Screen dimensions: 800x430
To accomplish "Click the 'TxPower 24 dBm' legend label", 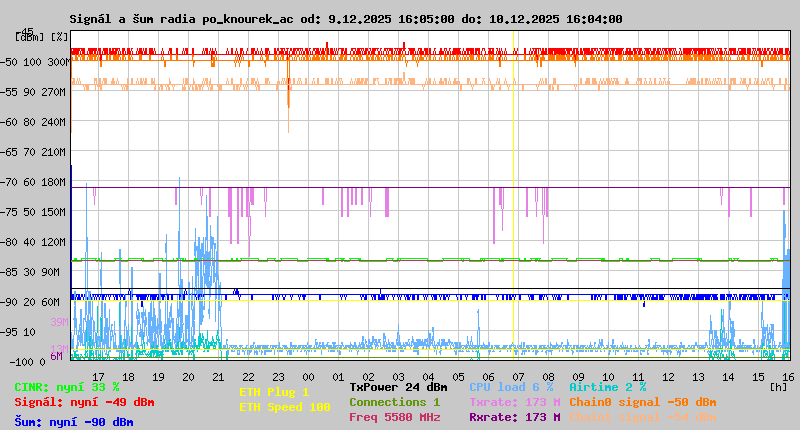I will 398,387.
